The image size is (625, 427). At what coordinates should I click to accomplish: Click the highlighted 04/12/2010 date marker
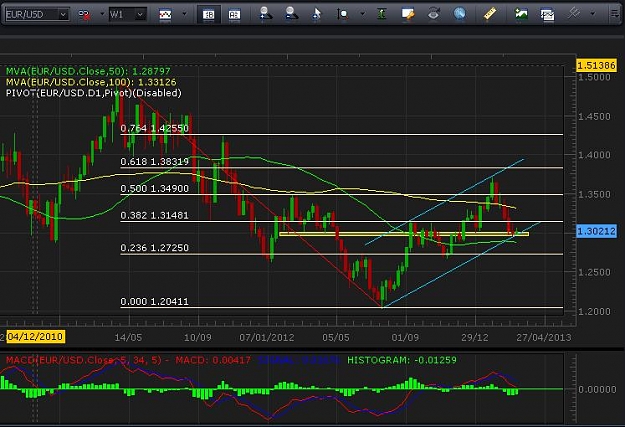(35, 337)
